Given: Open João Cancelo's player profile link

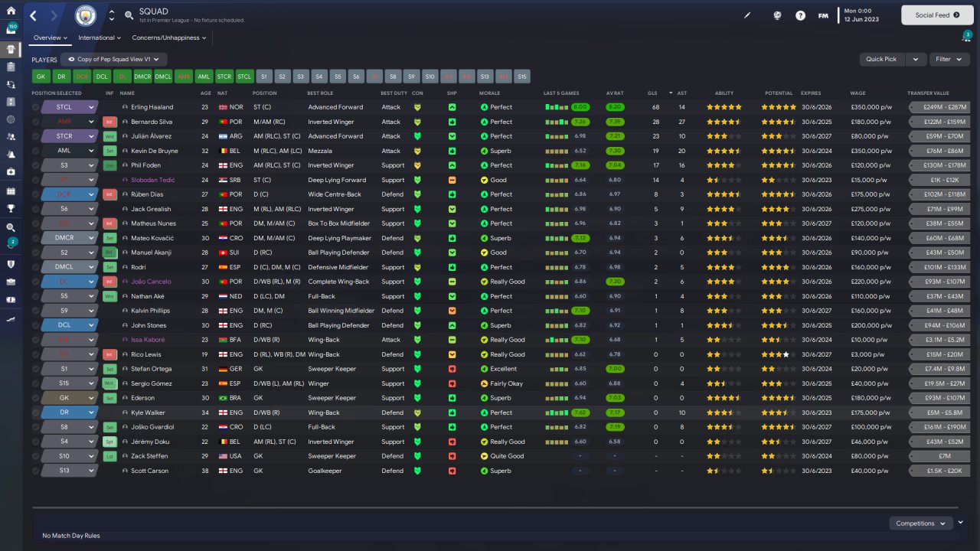Looking at the screenshot, I should pos(151,282).
